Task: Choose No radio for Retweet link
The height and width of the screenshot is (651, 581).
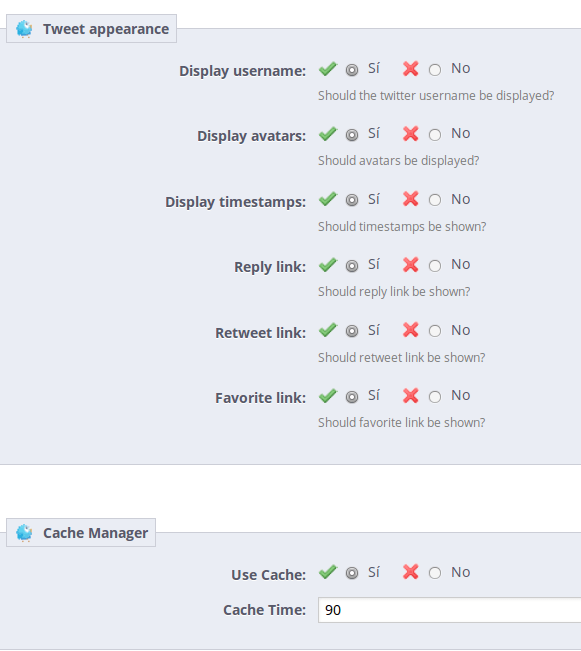Action: [435, 331]
